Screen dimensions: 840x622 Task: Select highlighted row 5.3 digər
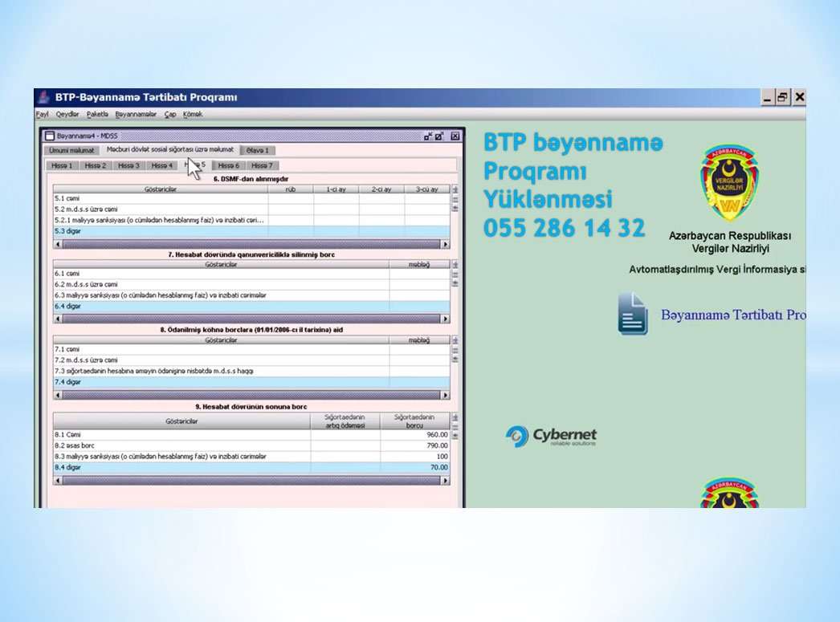(x=251, y=231)
